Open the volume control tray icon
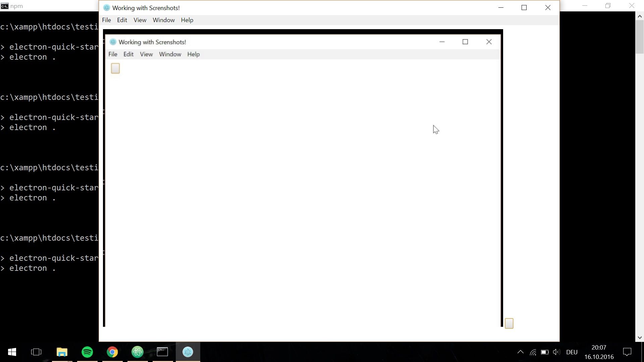Screen dimensions: 644x362 coord(556,352)
